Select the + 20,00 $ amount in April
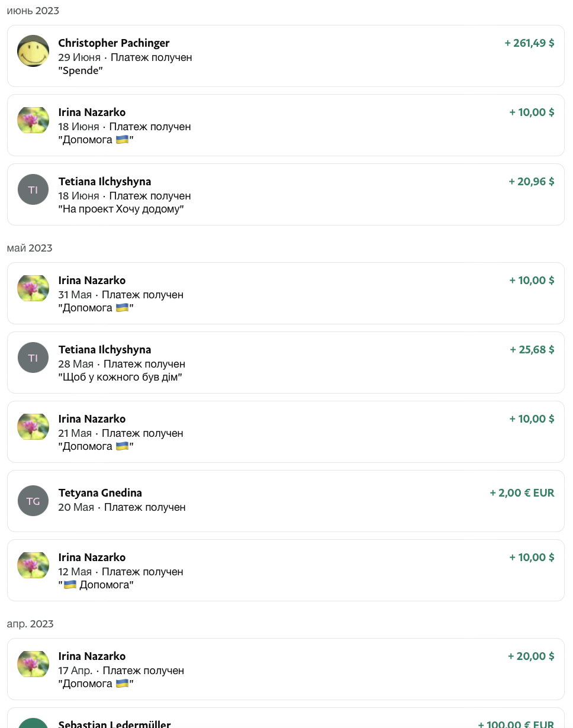Screen dimensions: 573x728 (x=531, y=656)
